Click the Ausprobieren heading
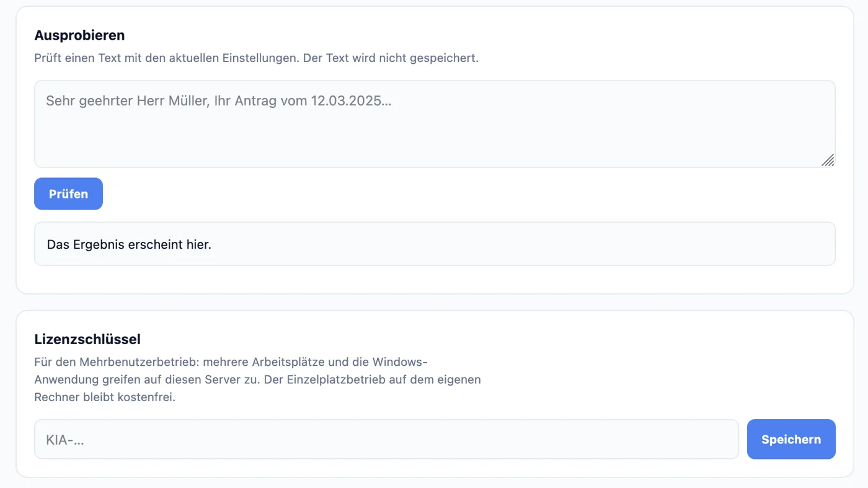The width and height of the screenshot is (868, 488). [79, 35]
